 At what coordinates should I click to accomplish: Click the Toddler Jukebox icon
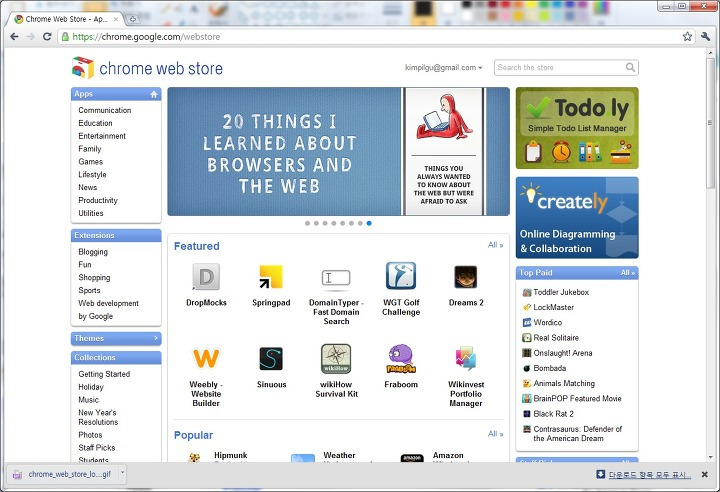pos(527,292)
